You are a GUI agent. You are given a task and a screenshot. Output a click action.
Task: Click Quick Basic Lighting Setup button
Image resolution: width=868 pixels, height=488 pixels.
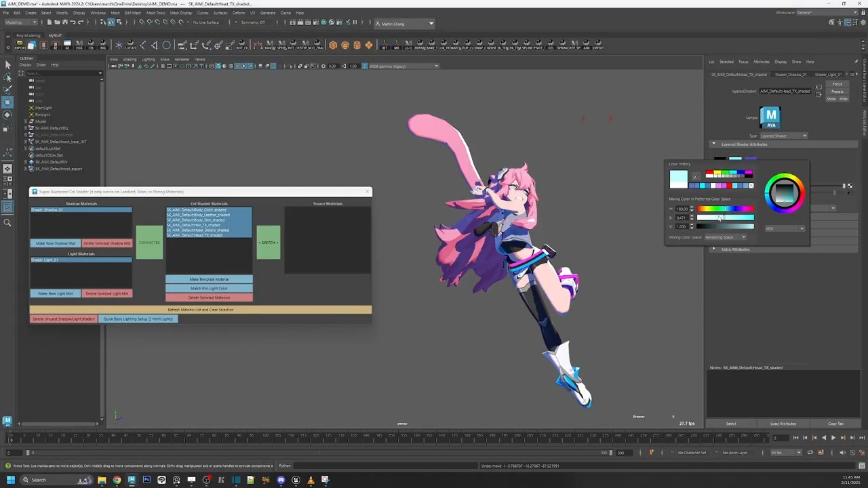[138, 319]
